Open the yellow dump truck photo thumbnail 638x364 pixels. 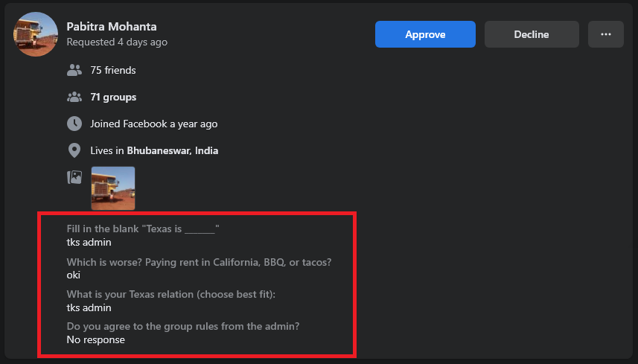point(112,188)
